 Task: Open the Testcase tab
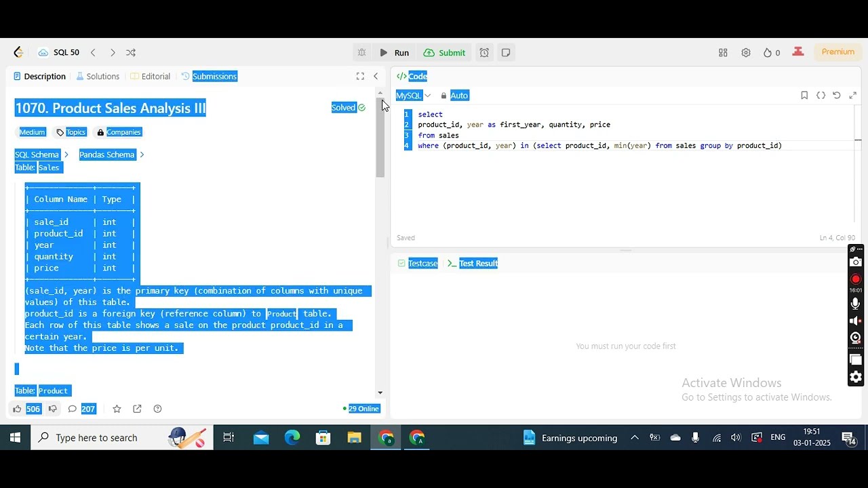[x=418, y=263]
